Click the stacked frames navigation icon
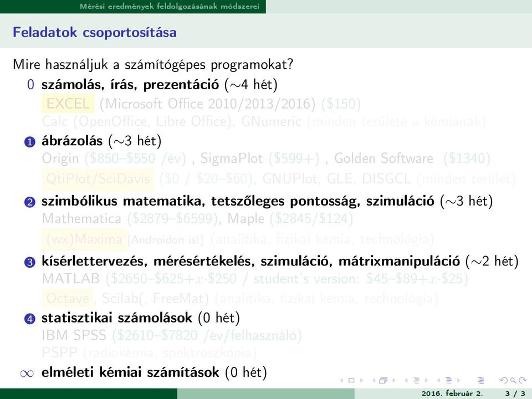Screen dimensions: 532x399 coord(383,380)
